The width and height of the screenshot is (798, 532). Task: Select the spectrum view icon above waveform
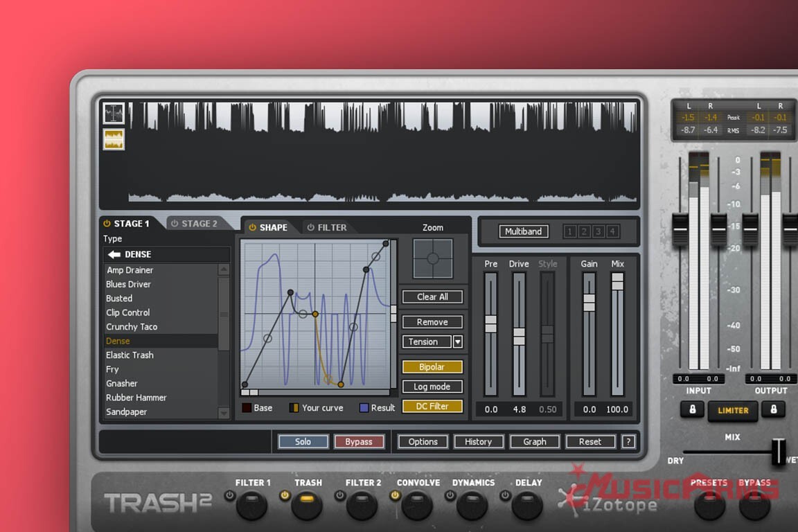[114, 114]
